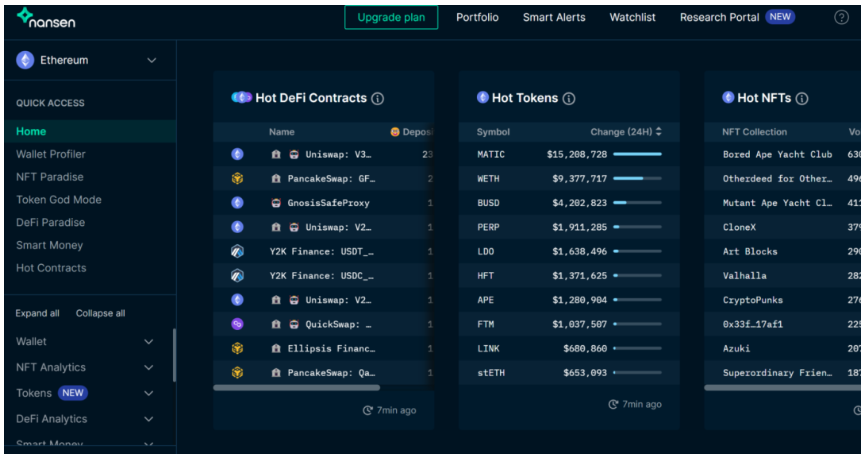Open the Research Portal
Screen dimensions: 867x458
pyautogui.click(x=719, y=18)
